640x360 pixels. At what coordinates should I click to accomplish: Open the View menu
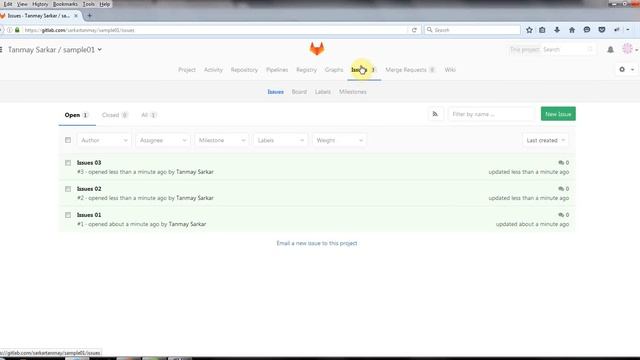click(x=22, y=4)
